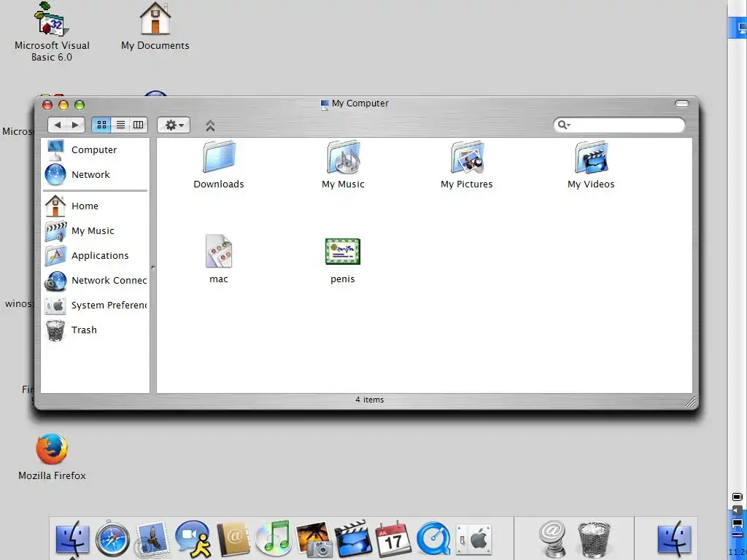
Task: Click the window resize grip corner
Action: (691, 402)
